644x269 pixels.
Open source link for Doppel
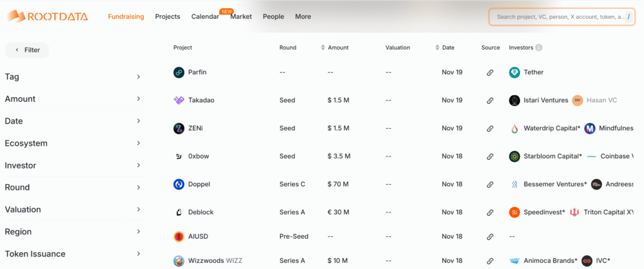pyautogui.click(x=489, y=184)
